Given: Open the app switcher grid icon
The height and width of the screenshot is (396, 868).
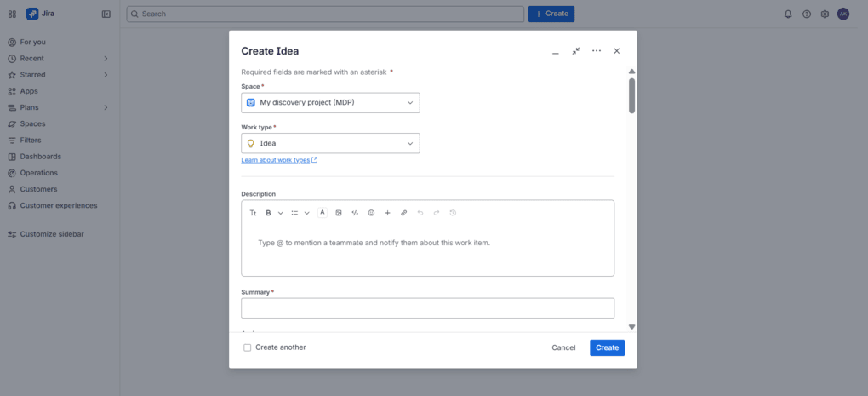Looking at the screenshot, I should [x=12, y=14].
